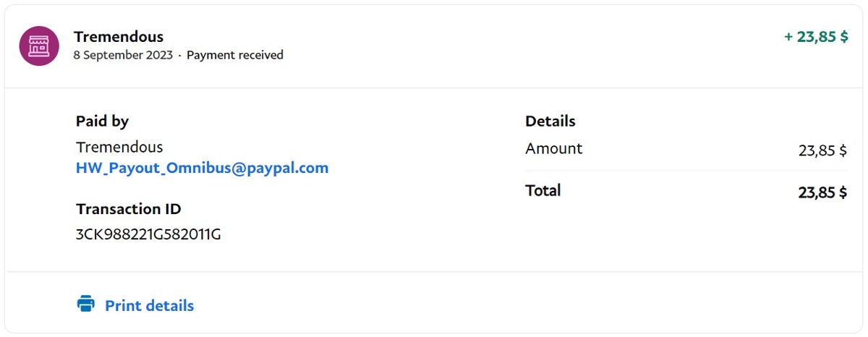The image size is (868, 337).
Task: Click the Transaction ID heading
Action: coord(128,209)
